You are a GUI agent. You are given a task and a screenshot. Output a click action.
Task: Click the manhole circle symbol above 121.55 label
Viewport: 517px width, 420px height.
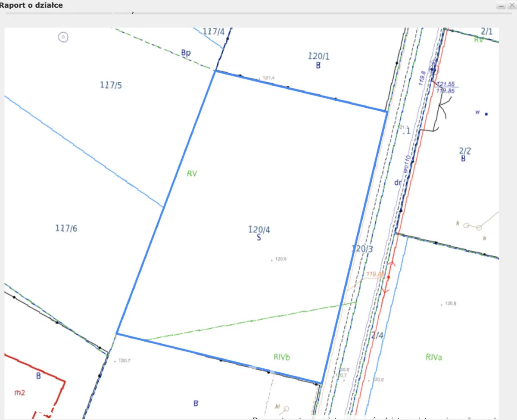(x=433, y=69)
